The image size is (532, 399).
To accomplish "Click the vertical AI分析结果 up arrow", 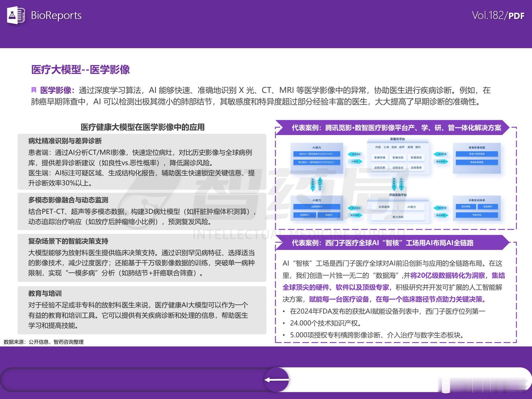I will 320,184.
